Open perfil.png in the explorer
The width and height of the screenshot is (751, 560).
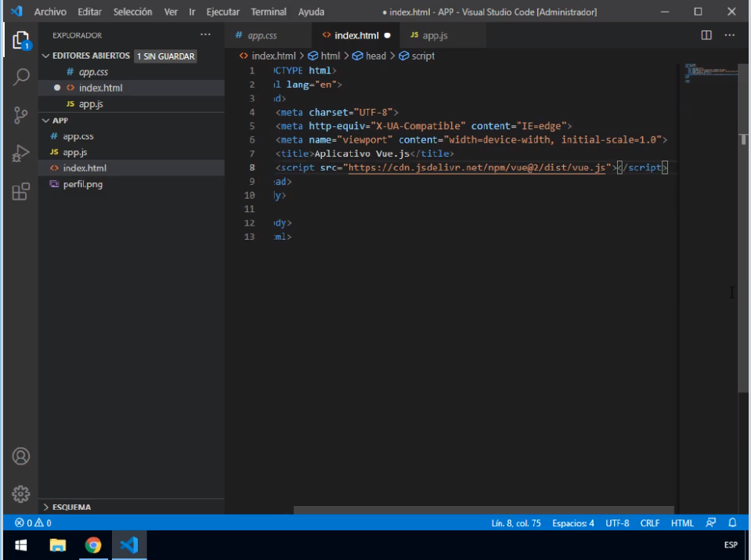point(82,184)
